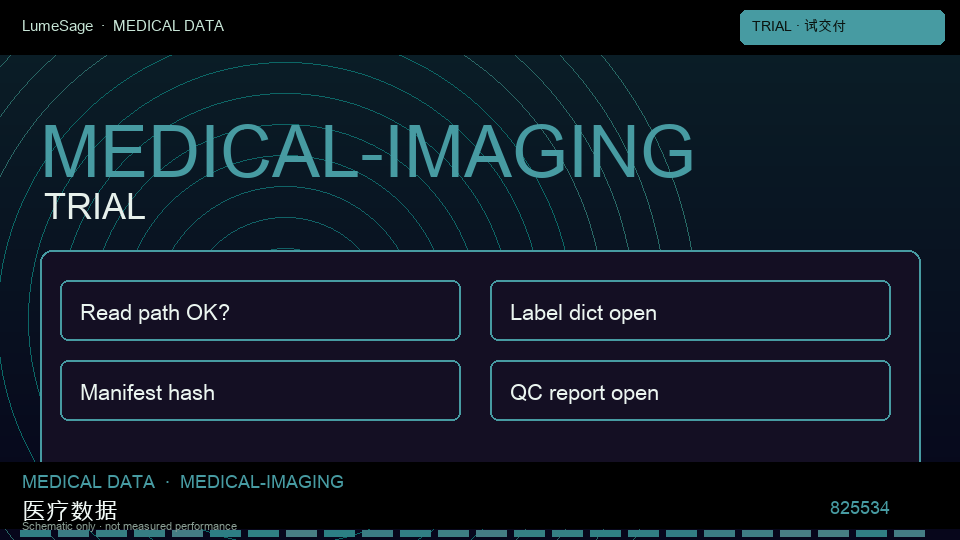
Task: Click the large MEDICAL-IMAGING heading
Action: (368, 151)
